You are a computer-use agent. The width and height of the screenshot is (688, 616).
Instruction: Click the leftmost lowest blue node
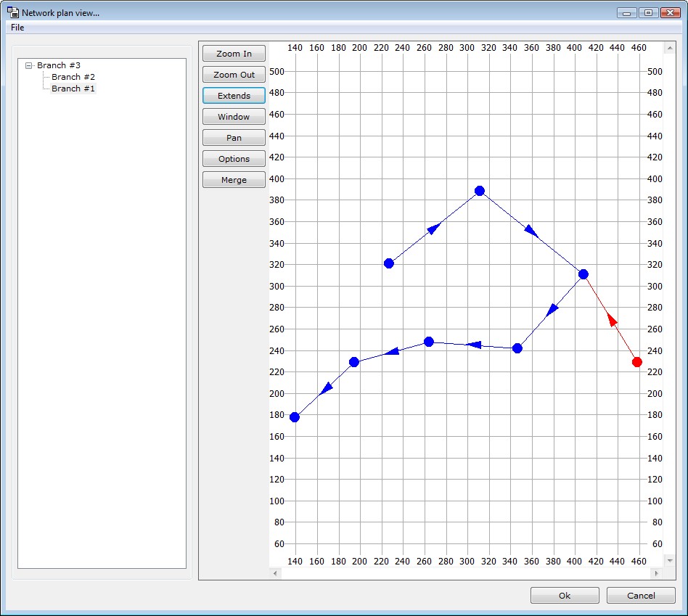[x=295, y=417]
